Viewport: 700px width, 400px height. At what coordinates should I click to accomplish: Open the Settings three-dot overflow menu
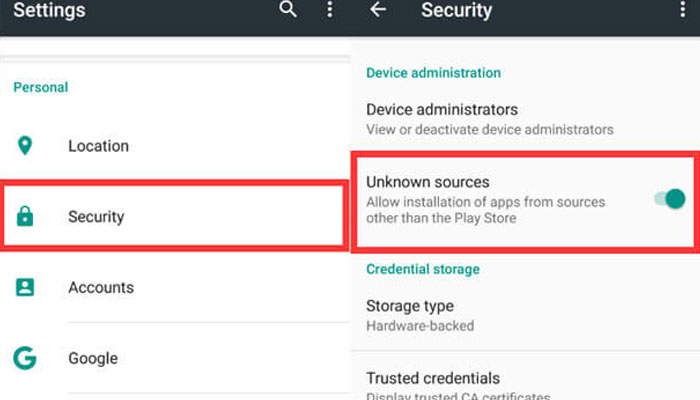tap(329, 9)
